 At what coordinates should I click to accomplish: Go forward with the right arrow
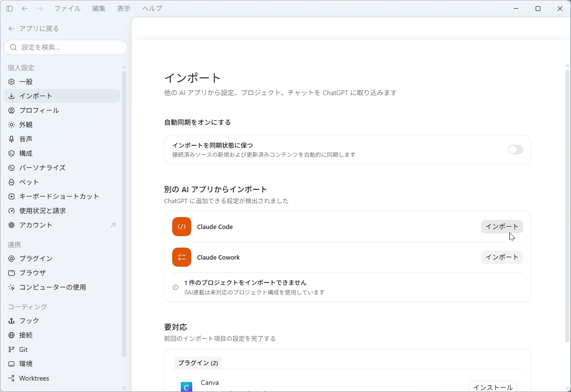tap(40, 9)
